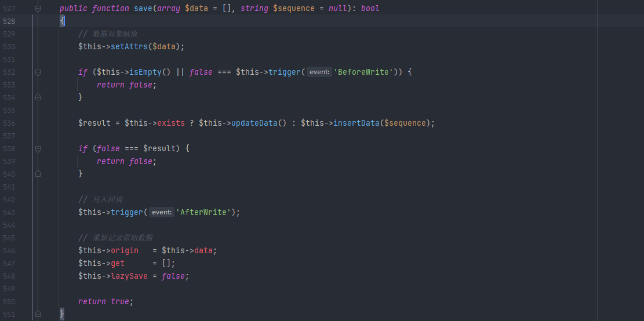The width and height of the screenshot is (644, 321).
Task: Place the cursor on the 'BeforeWrite' string
Action: pos(363,72)
